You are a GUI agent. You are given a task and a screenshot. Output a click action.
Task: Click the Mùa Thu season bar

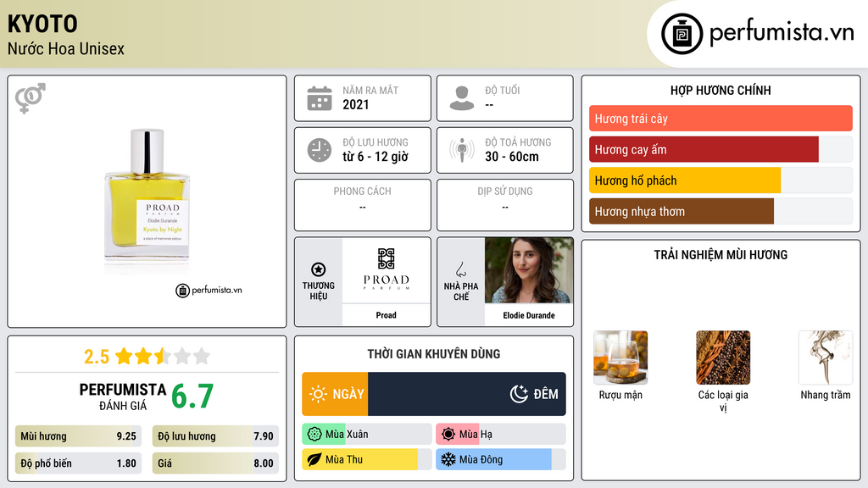367,460
